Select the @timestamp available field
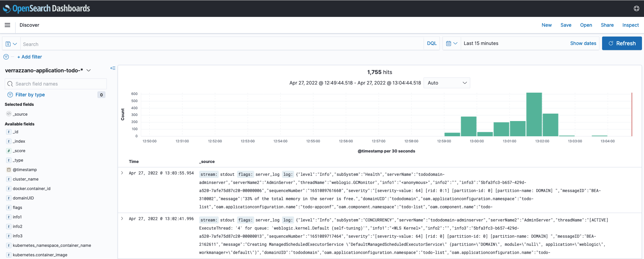 tap(25, 170)
